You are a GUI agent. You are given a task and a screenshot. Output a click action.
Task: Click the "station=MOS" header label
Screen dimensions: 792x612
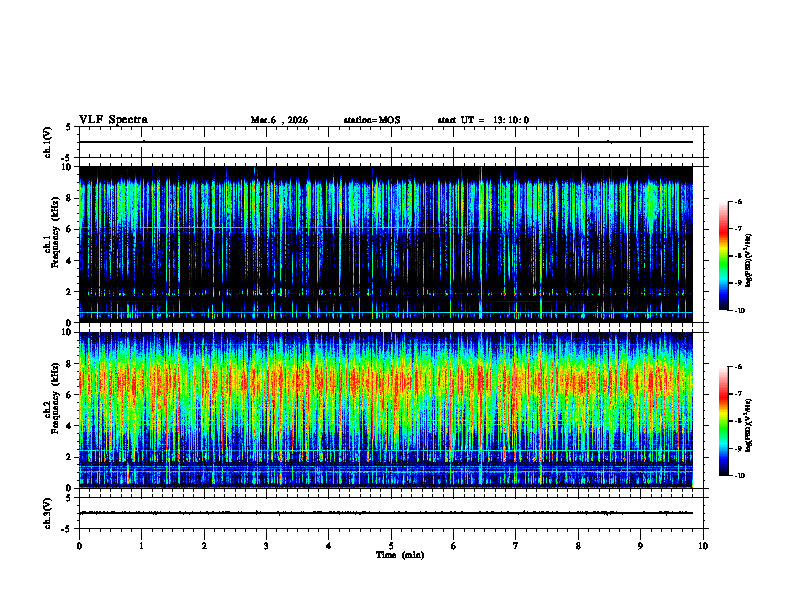click(x=372, y=120)
